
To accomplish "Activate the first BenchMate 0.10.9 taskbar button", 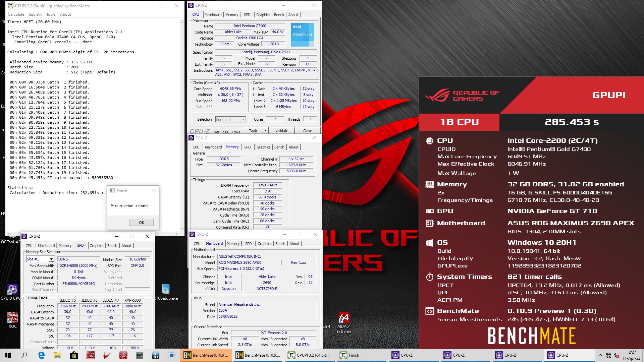I will pyautogui.click(x=207, y=355).
